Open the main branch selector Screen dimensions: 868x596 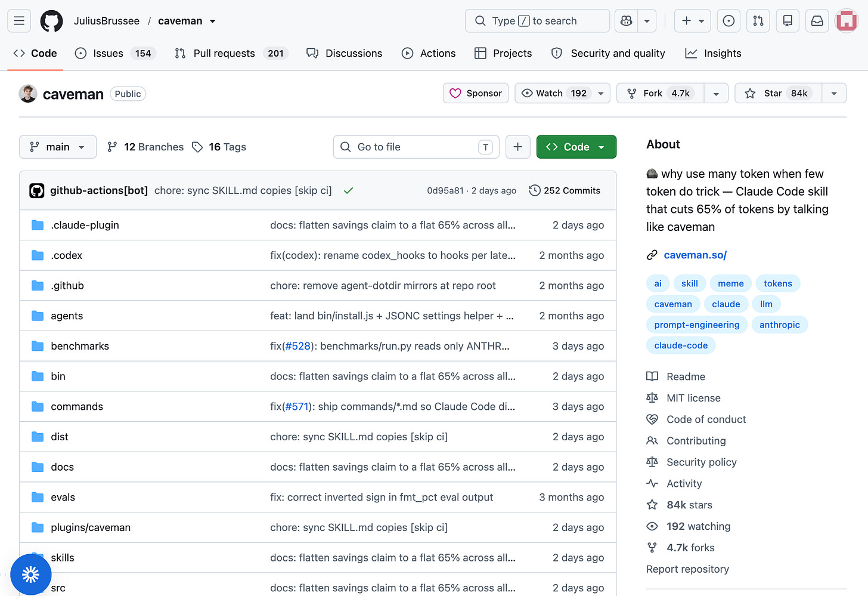[x=58, y=147]
